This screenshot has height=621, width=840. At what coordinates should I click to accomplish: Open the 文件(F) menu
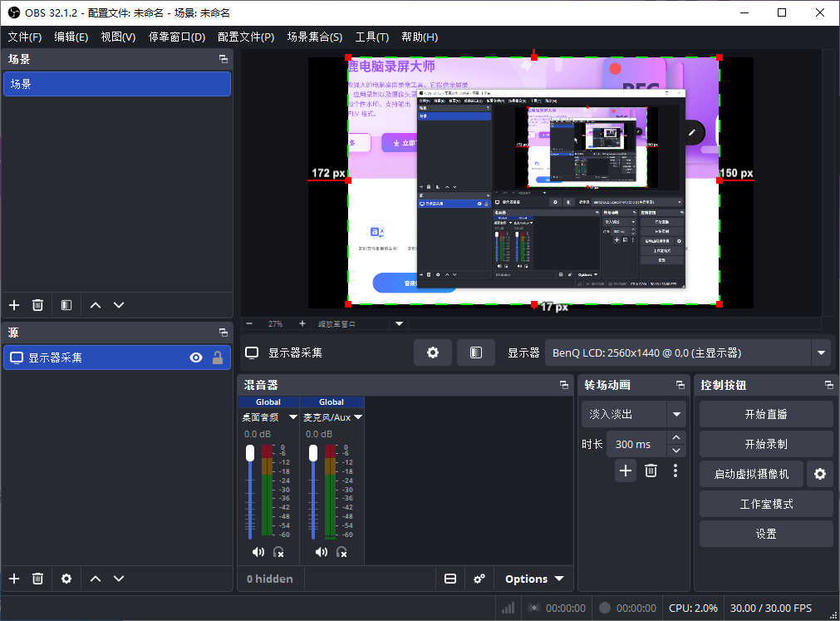(x=25, y=37)
